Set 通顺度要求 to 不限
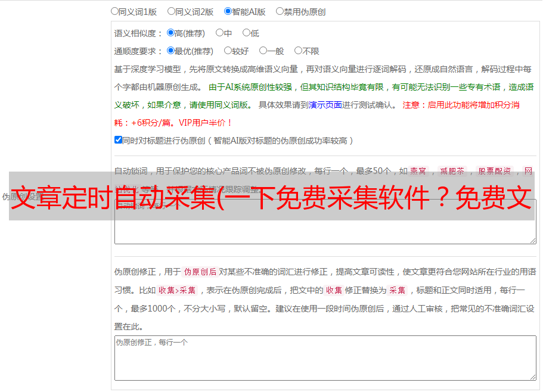Image resolution: width=543 pixels, height=392 pixels. click(x=299, y=51)
